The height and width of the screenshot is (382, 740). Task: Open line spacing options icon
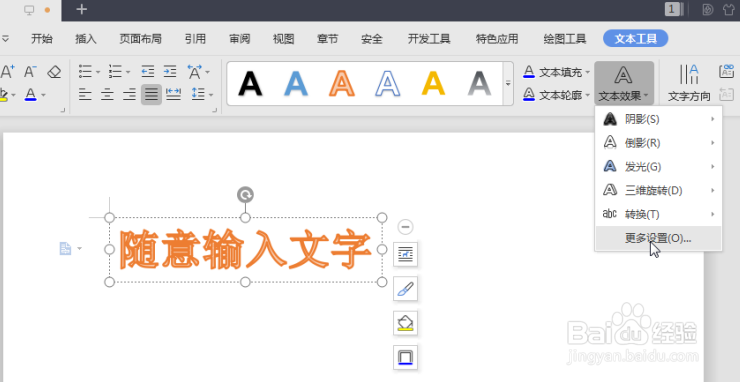197,94
